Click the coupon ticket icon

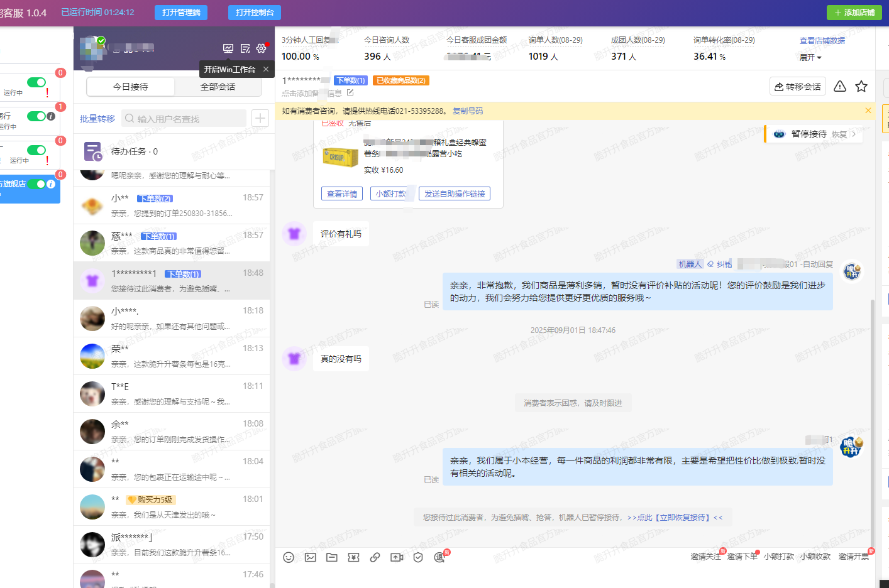(353, 557)
